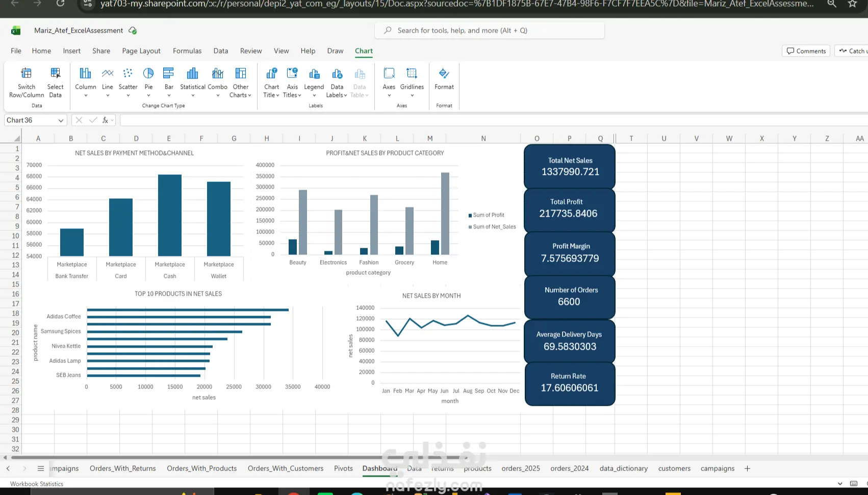The width and height of the screenshot is (868, 495).
Task: Open the Select Data tool
Action: tap(55, 83)
